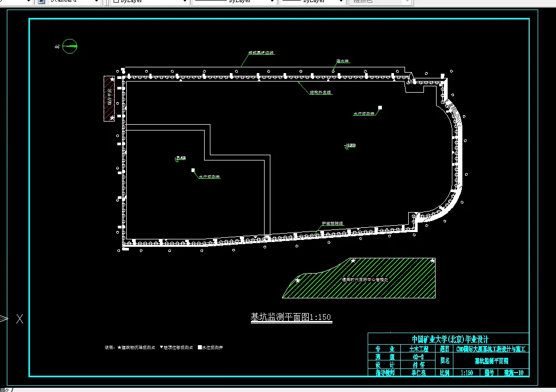556x392 pixels.
Task: Select the top-right star on green hatched area
Action: (432, 261)
